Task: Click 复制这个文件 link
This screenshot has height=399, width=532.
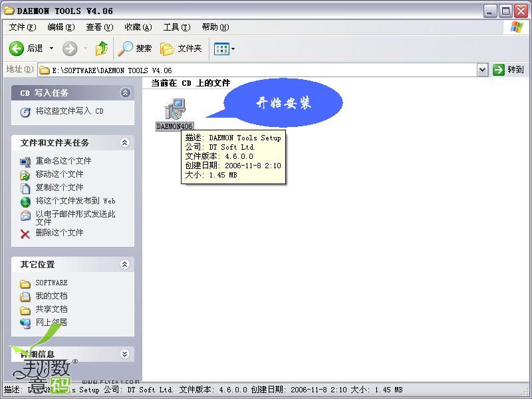Action: pos(59,188)
